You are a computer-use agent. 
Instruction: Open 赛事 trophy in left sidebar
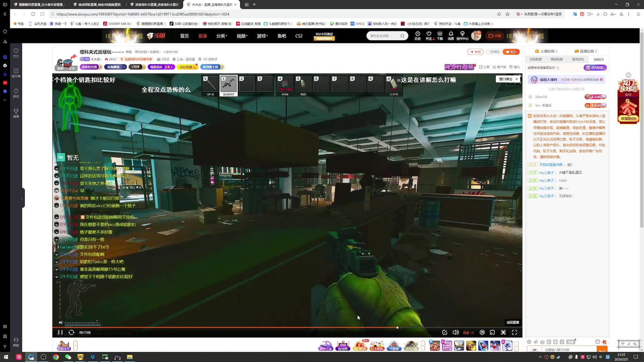16,113
